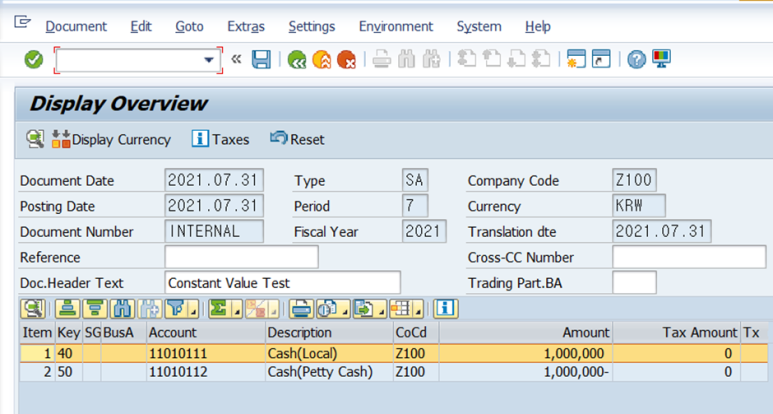This screenshot has height=414, width=773.
Task: Click the details magnifier icon beside Display Currency
Action: [35, 139]
